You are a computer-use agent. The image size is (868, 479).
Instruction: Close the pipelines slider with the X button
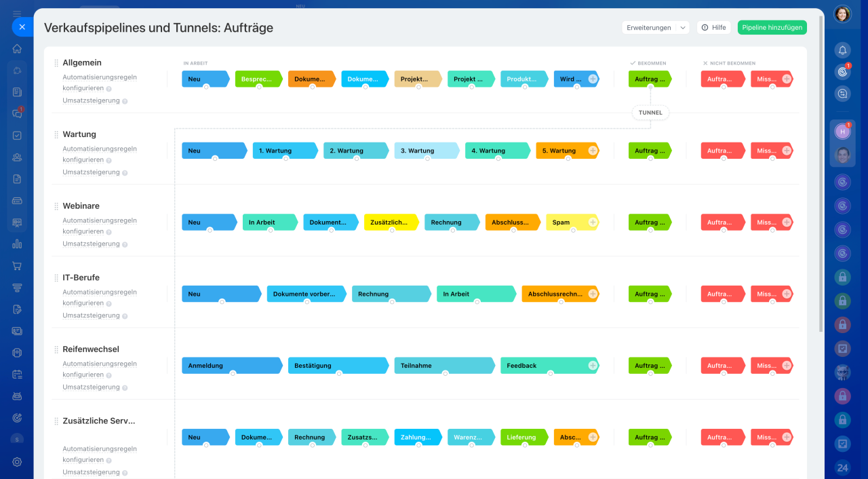(22, 27)
